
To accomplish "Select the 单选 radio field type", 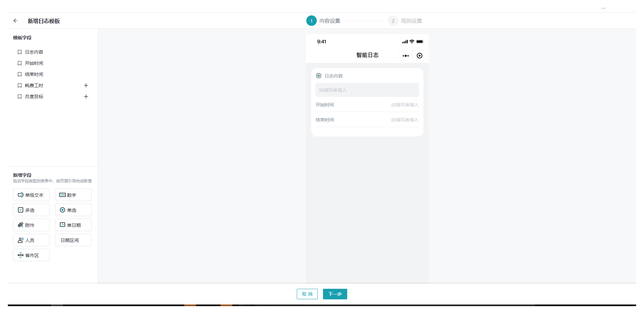I will 73,210.
